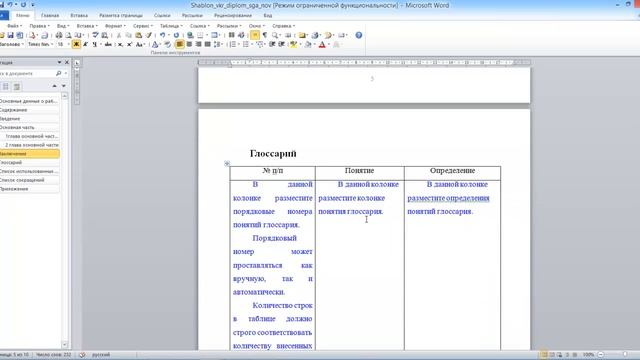Open the Сервис classic menu
640x360 pixels.
142,26
